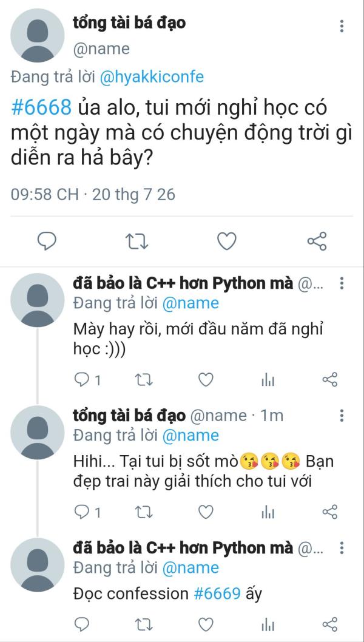Visit the @hyakkiconfe profile mention
Image resolution: width=364 pixels, height=642 pixels.
coord(152,77)
